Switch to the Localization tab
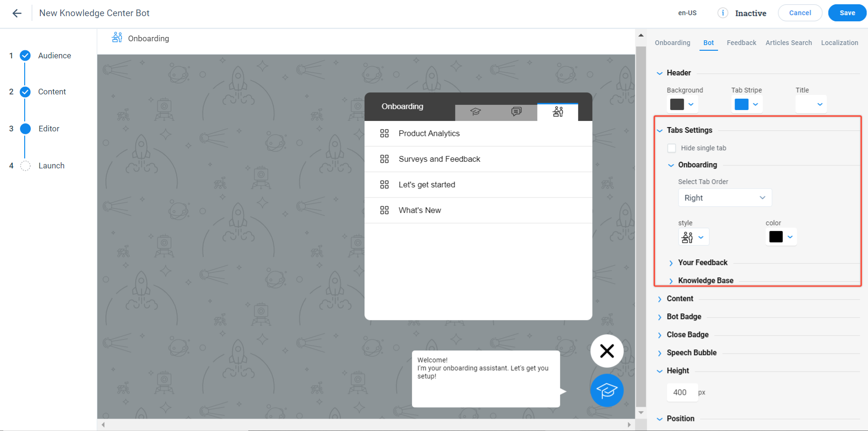The height and width of the screenshot is (431, 868). coord(840,43)
